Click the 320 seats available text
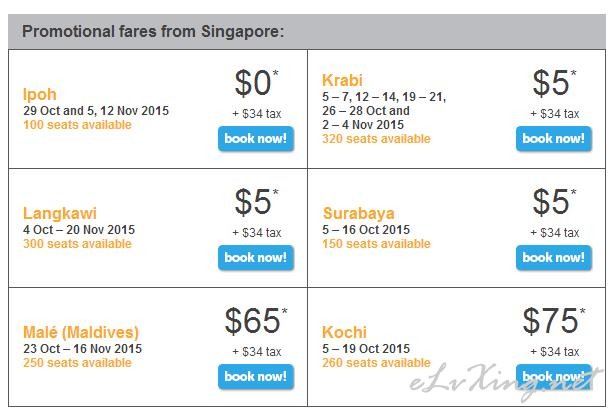614x415 pixels. 376,139
